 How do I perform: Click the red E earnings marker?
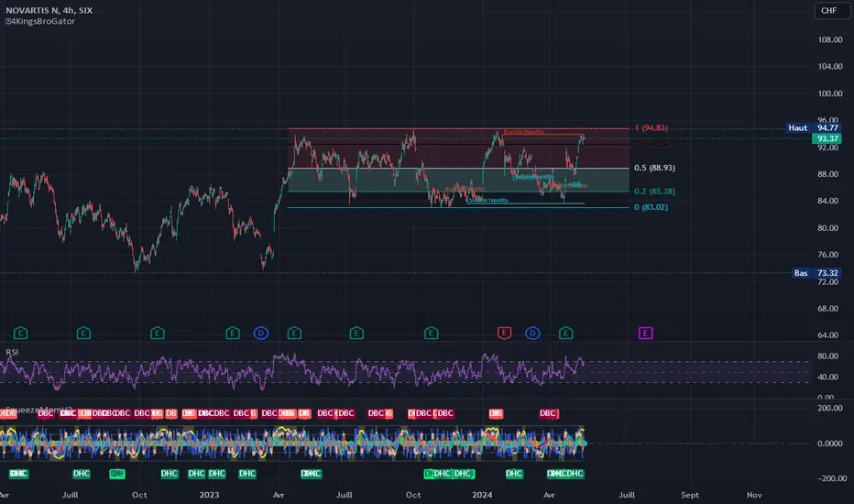(504, 333)
